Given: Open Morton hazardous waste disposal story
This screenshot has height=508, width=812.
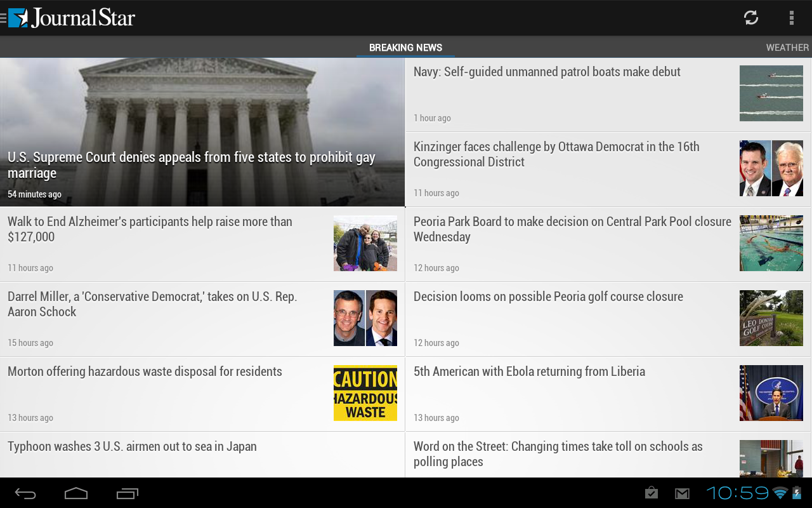Looking at the screenshot, I should (x=202, y=394).
